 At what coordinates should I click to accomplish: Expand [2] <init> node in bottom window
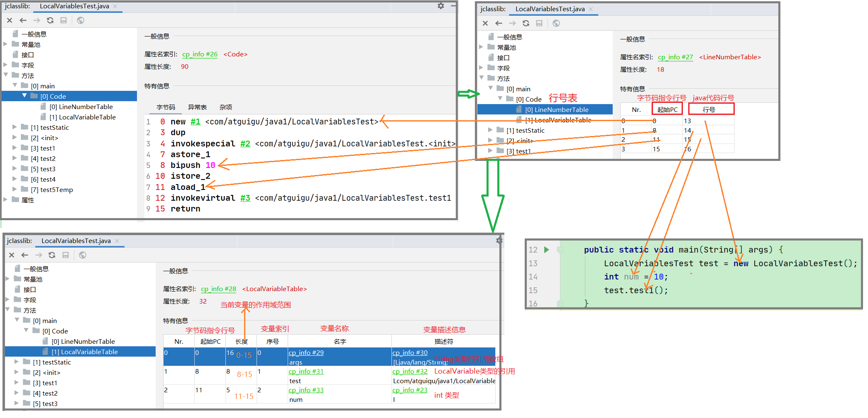click(17, 372)
